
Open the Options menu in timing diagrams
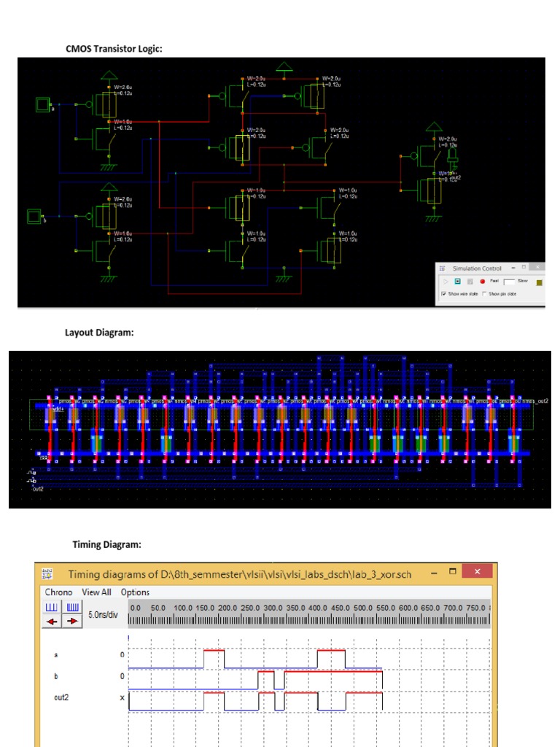point(135,592)
